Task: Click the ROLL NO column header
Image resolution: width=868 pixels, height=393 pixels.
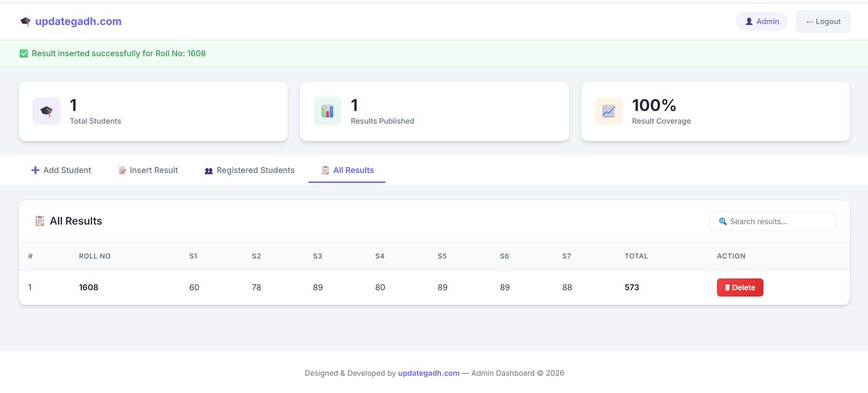Action: coord(94,256)
